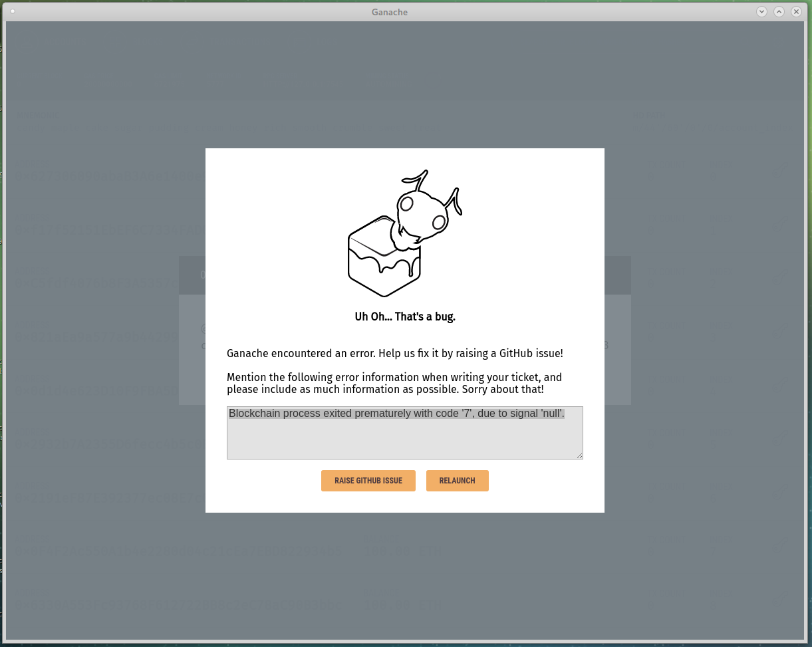Viewport: 812px width, 647px height.
Task: Show private key of the account at index 3
Action: [x=780, y=330]
